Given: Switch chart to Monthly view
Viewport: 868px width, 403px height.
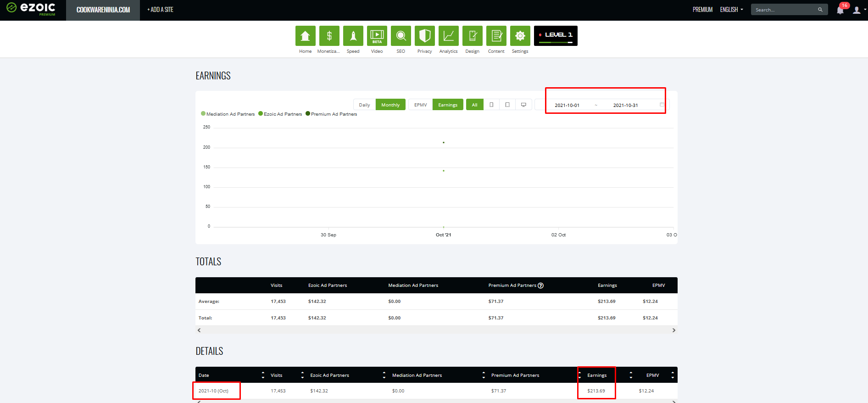Looking at the screenshot, I should click(390, 105).
